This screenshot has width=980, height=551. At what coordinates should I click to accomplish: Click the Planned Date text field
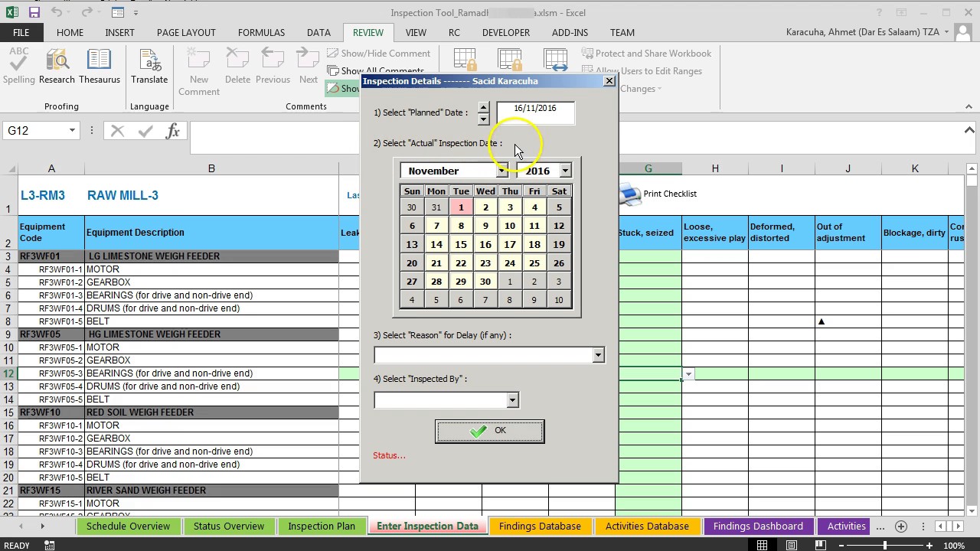coord(535,113)
